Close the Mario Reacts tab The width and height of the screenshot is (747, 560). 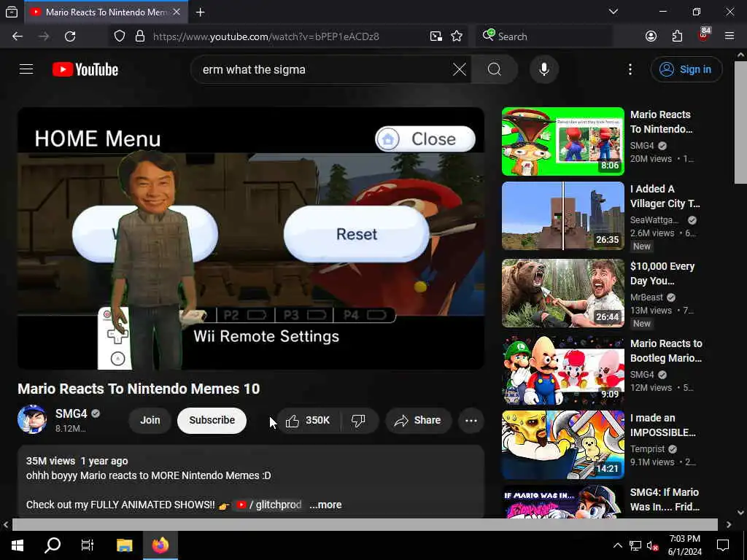pos(177,12)
